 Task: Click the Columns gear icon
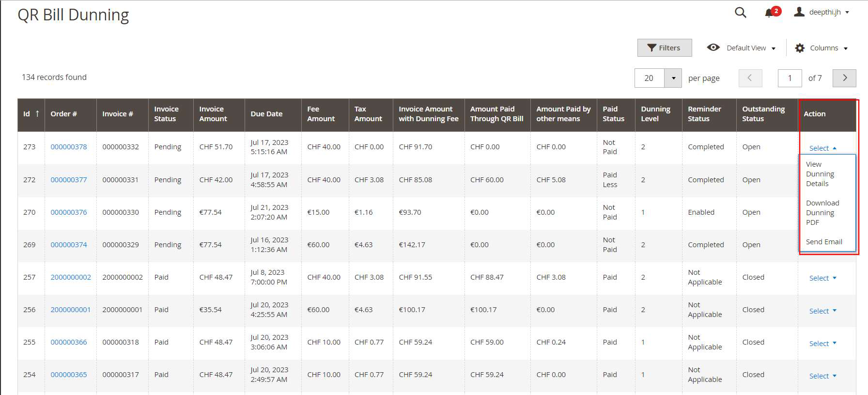point(800,48)
